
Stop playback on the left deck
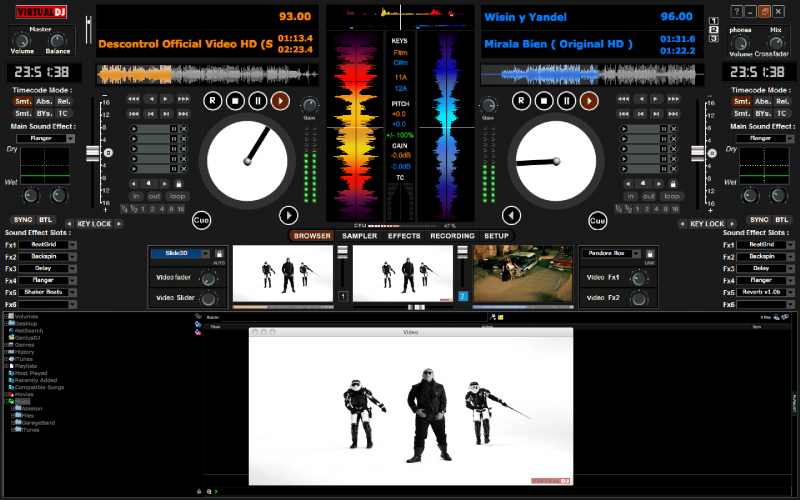point(235,101)
